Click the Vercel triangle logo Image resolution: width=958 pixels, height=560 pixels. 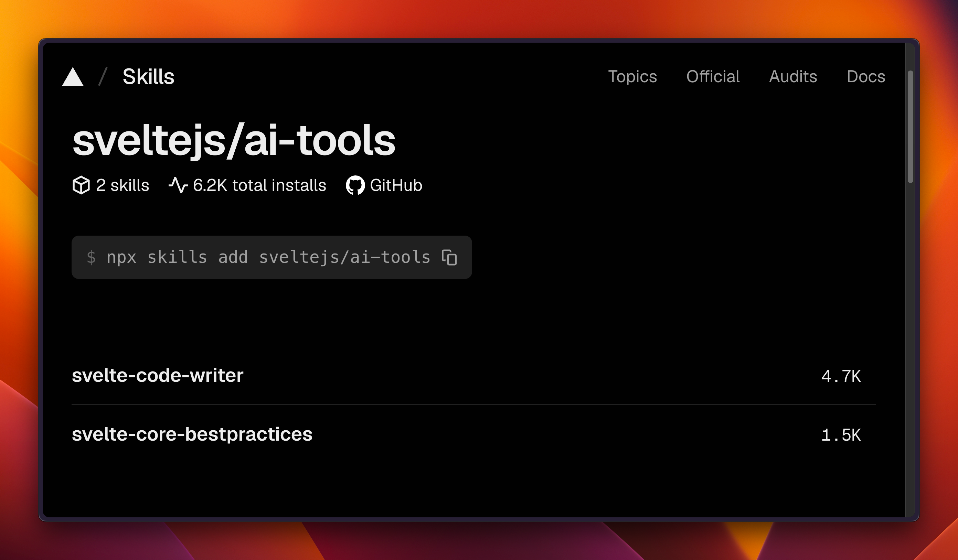73,77
